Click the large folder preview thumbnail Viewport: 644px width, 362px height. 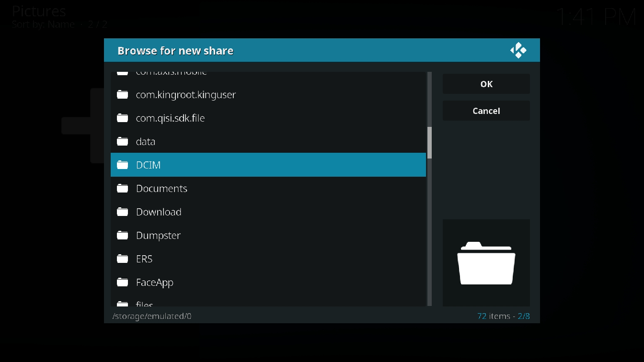point(486,263)
